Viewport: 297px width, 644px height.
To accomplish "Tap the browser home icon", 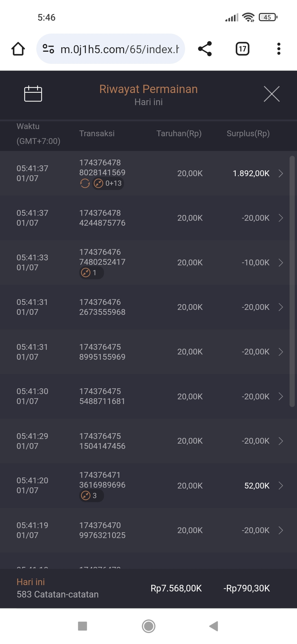I will [18, 49].
